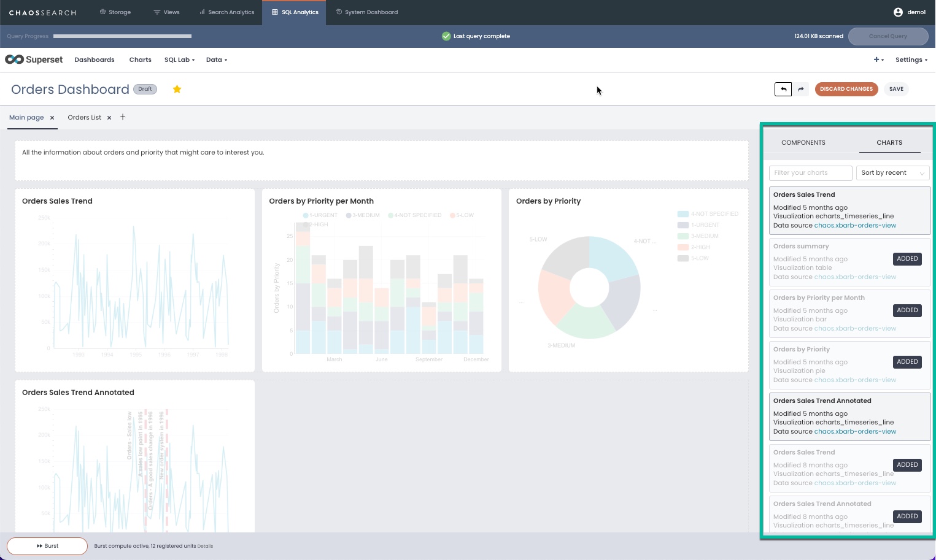Viewport: 936px width, 560px height.
Task: Click the undo arrow icon
Action: (x=783, y=89)
